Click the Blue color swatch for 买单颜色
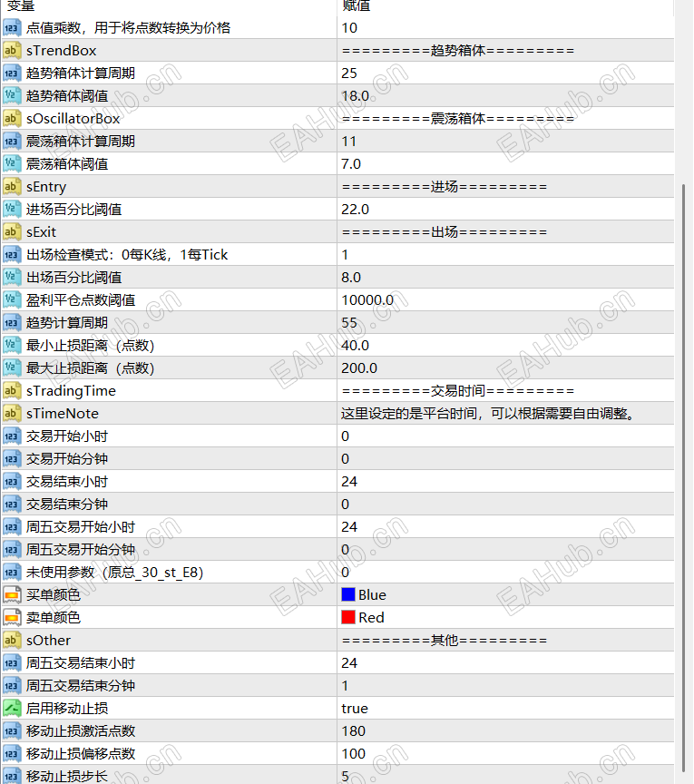The image size is (694, 784). click(x=348, y=594)
